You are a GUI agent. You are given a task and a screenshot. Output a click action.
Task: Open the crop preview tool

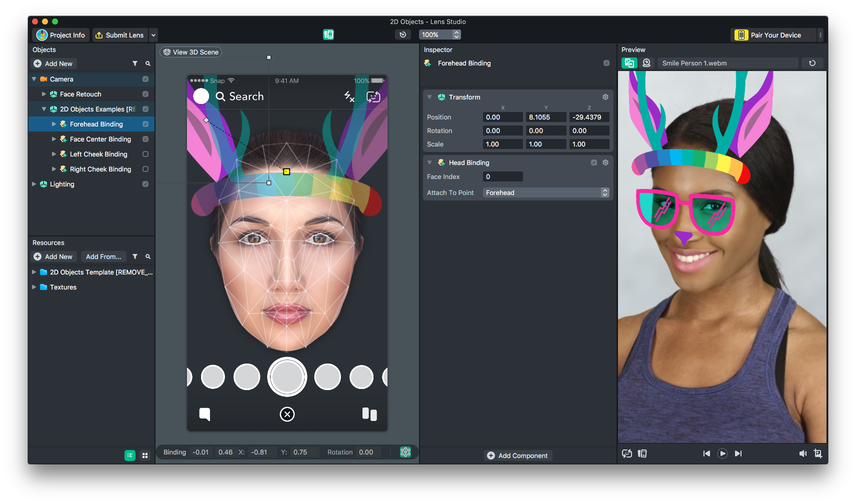pyautogui.click(x=818, y=453)
